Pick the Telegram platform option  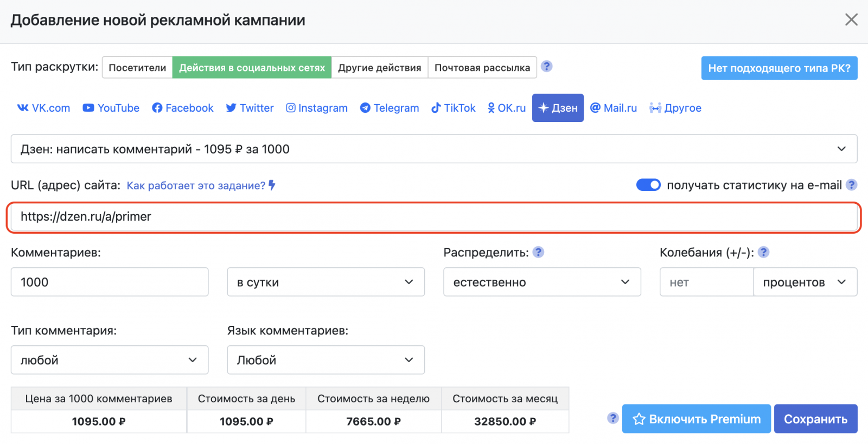coord(390,108)
